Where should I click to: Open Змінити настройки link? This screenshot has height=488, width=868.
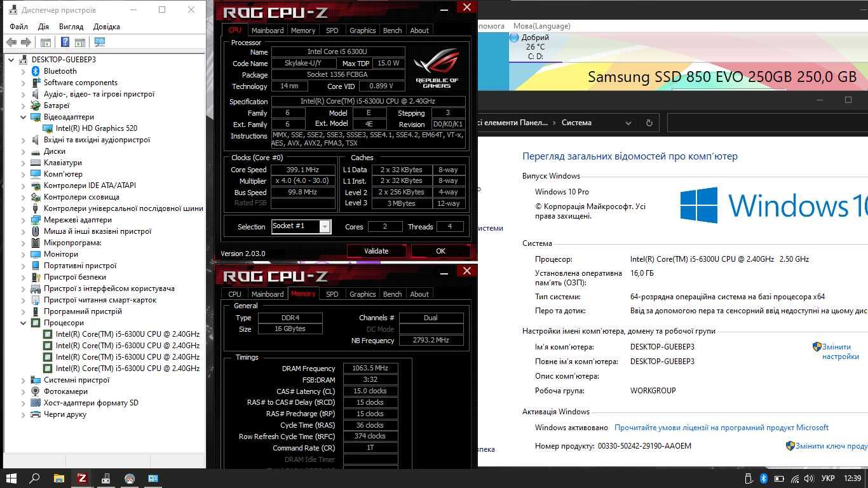tap(840, 351)
